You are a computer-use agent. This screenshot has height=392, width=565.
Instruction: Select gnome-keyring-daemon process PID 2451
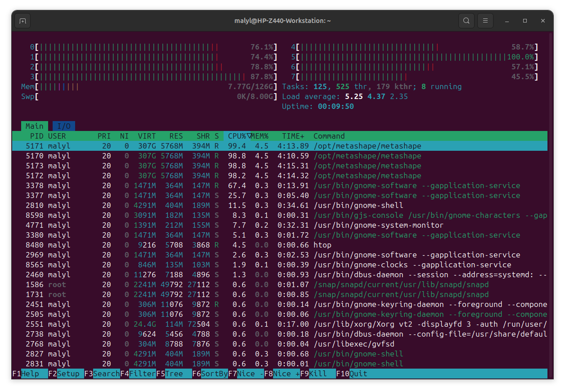[280, 304]
